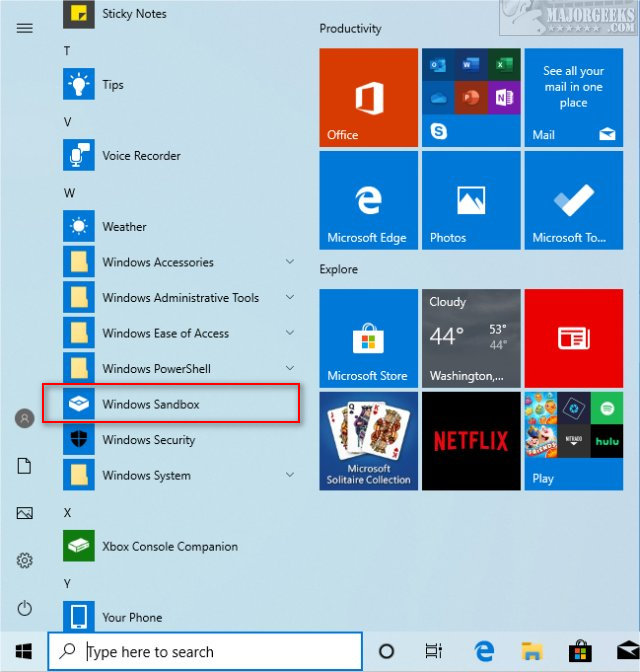Viewport: 640px width, 672px height.
Task: Click the Type here to search box
Action: [x=205, y=651]
